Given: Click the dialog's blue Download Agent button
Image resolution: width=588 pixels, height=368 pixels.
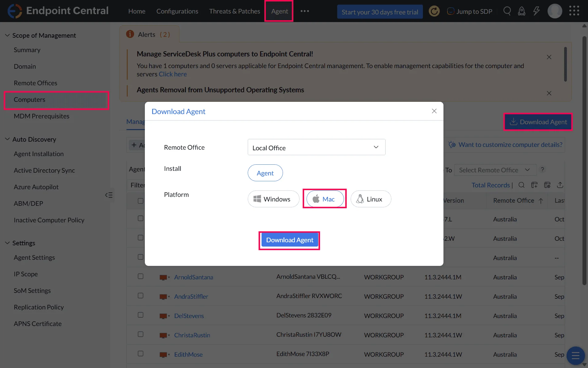Looking at the screenshot, I should pyautogui.click(x=290, y=240).
